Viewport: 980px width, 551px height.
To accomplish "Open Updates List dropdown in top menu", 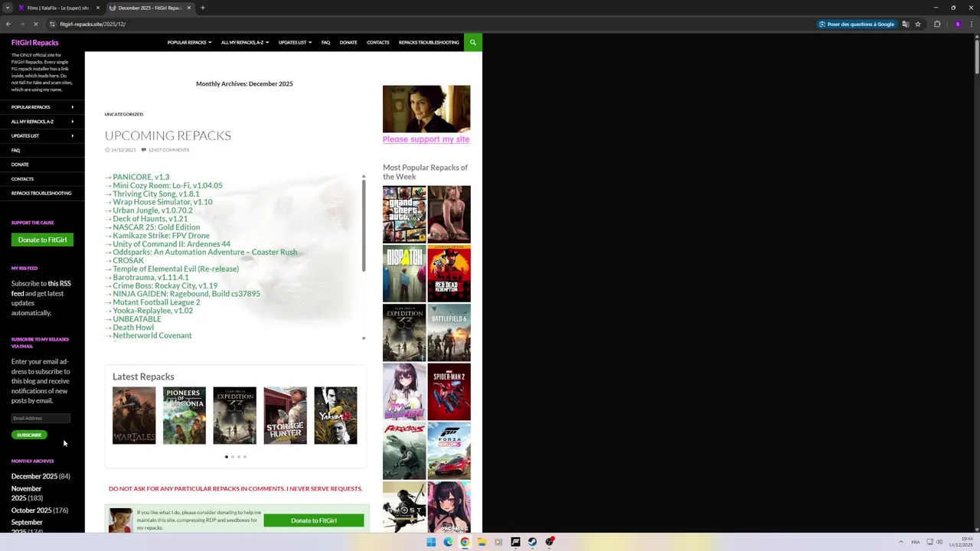I will tap(295, 42).
